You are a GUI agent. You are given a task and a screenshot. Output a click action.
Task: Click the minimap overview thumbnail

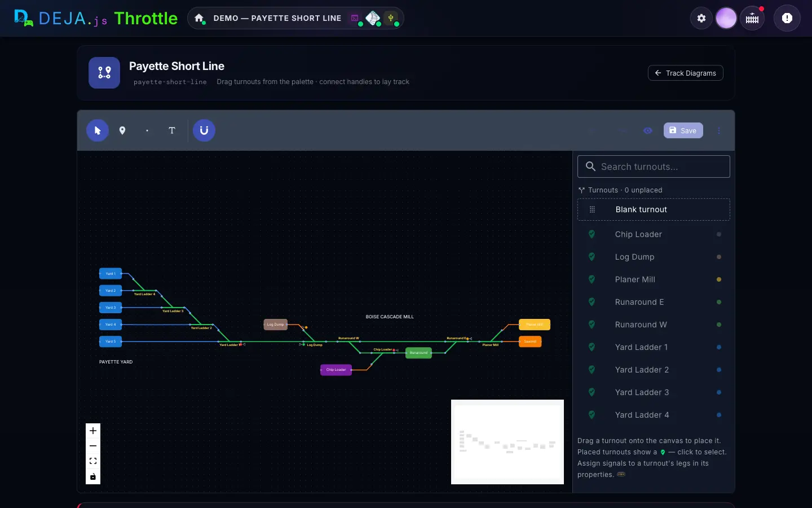(x=507, y=442)
